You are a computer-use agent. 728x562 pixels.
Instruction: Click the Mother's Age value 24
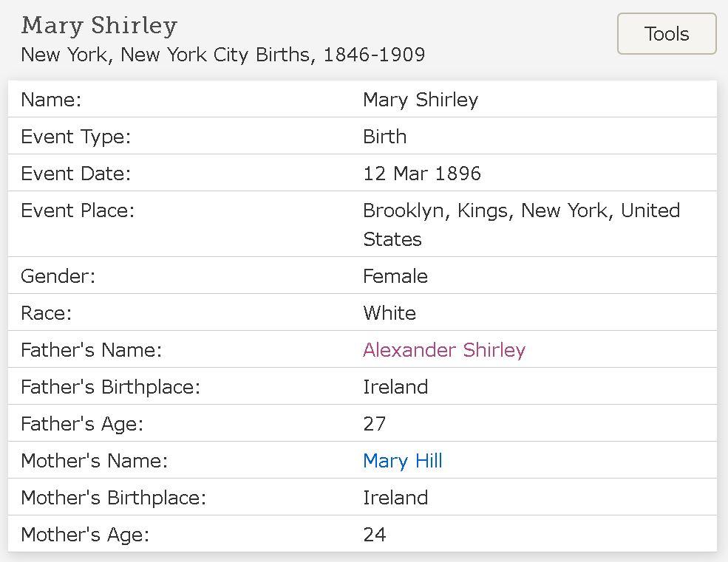(x=374, y=535)
